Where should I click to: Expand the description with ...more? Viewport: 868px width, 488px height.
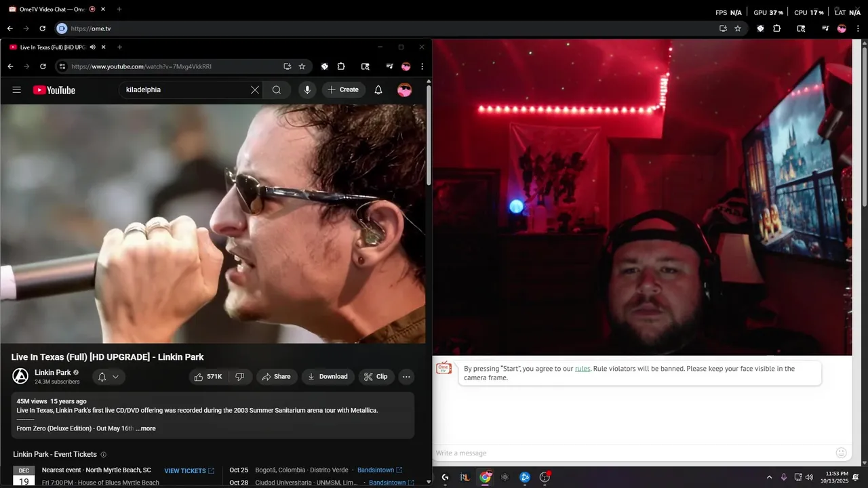(146, 428)
